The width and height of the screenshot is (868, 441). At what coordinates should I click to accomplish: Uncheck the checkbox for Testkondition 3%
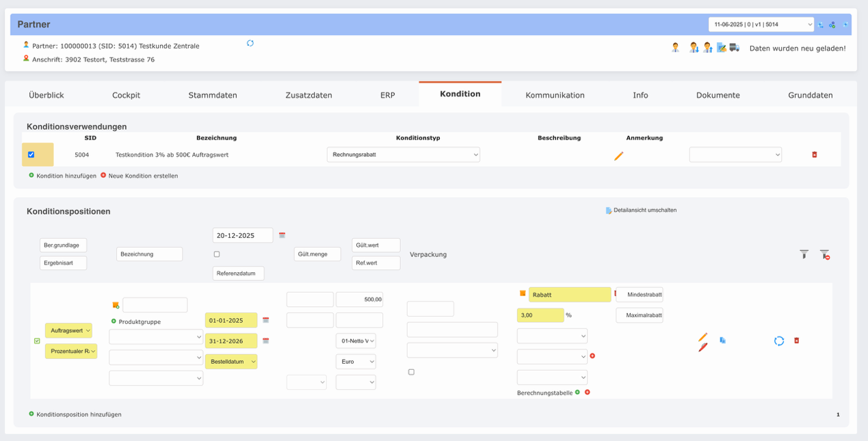point(31,155)
